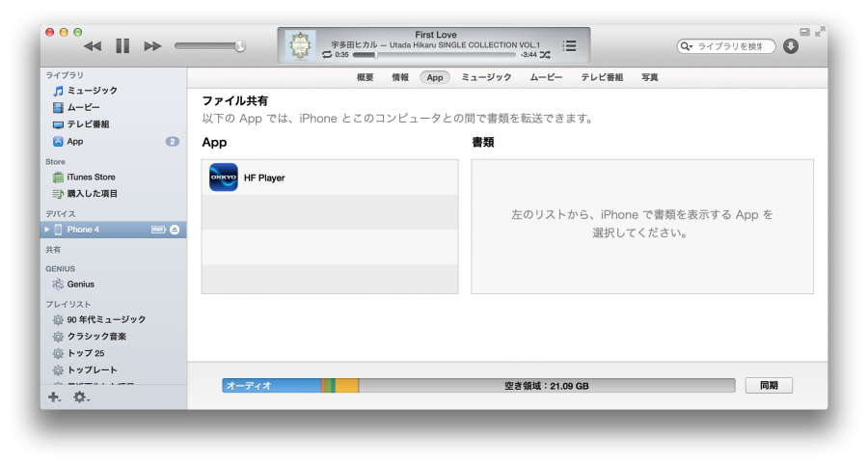Switch to the mini player
The image size is (868, 465).
click(x=804, y=32)
